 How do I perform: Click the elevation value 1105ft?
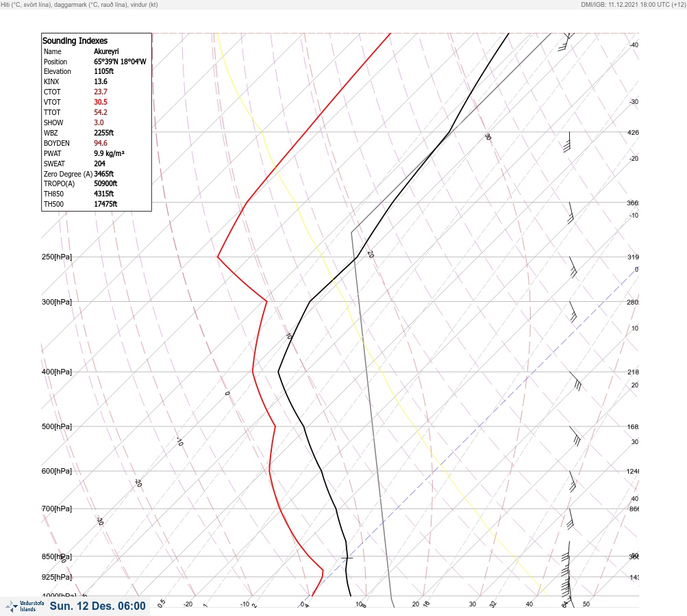pyautogui.click(x=104, y=71)
